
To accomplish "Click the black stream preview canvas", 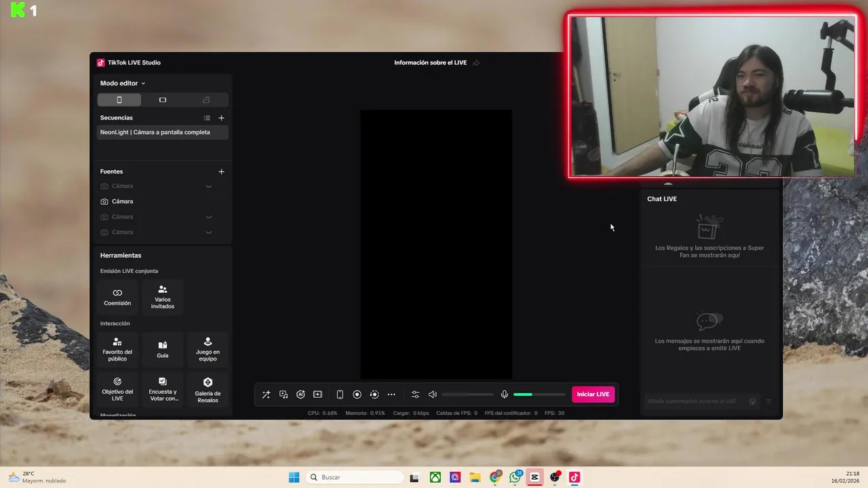I will [x=436, y=244].
